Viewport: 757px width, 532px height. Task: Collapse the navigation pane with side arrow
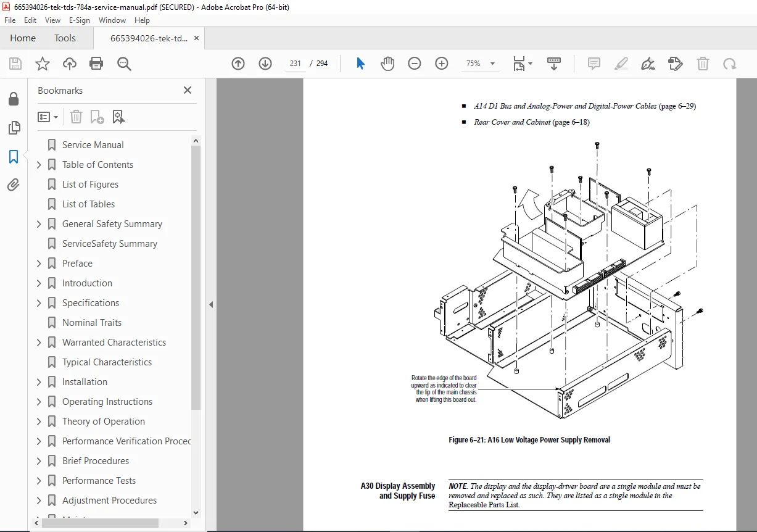211,304
